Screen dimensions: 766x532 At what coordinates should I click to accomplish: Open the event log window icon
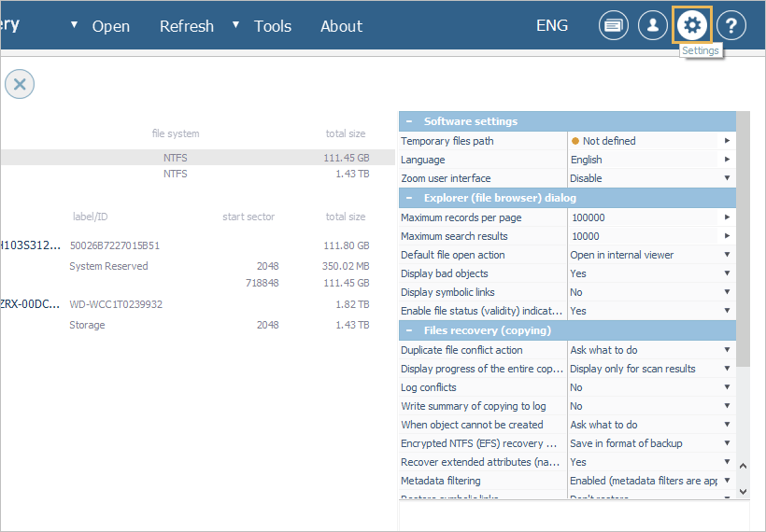click(x=614, y=25)
